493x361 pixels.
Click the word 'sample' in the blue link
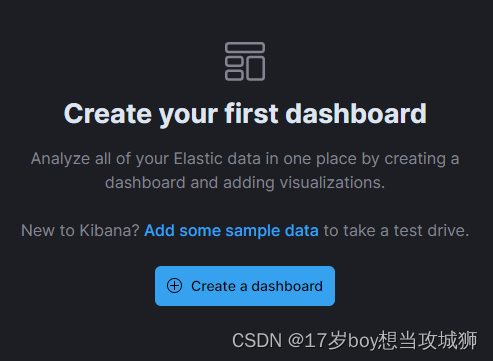click(250, 231)
